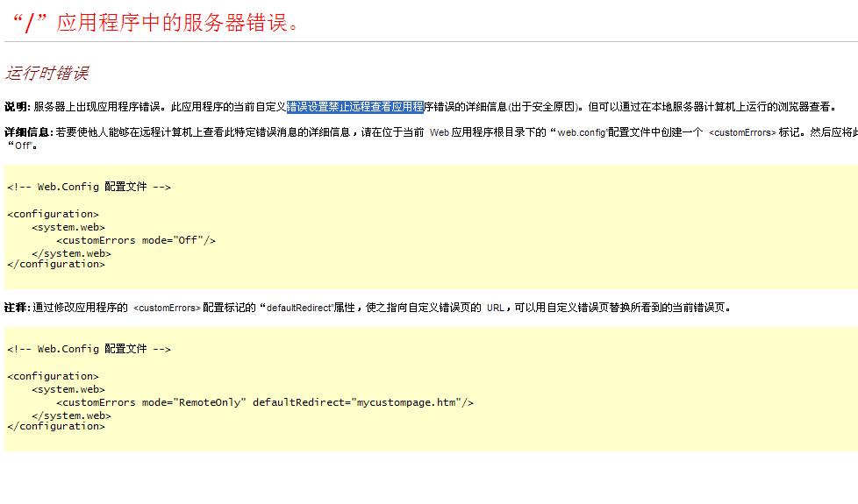
Task: Click opening <configuration> tag in first code block
Action: click(53, 214)
